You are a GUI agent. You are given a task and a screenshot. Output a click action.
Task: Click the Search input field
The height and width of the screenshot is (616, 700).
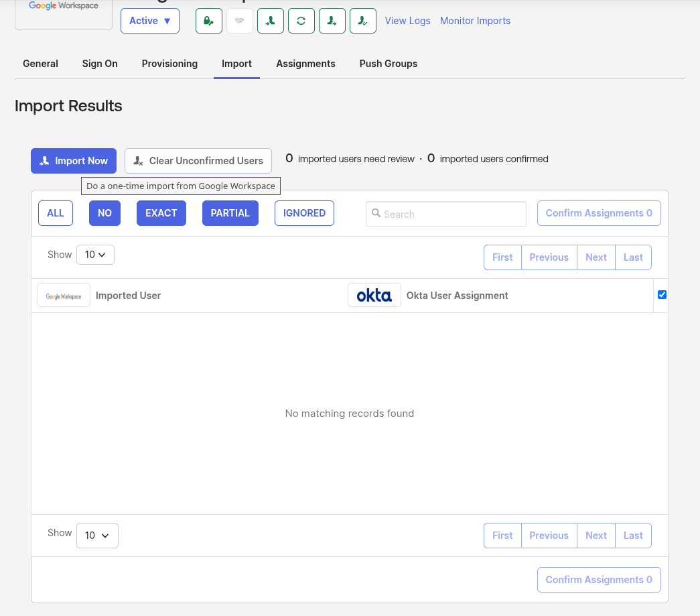tap(446, 214)
